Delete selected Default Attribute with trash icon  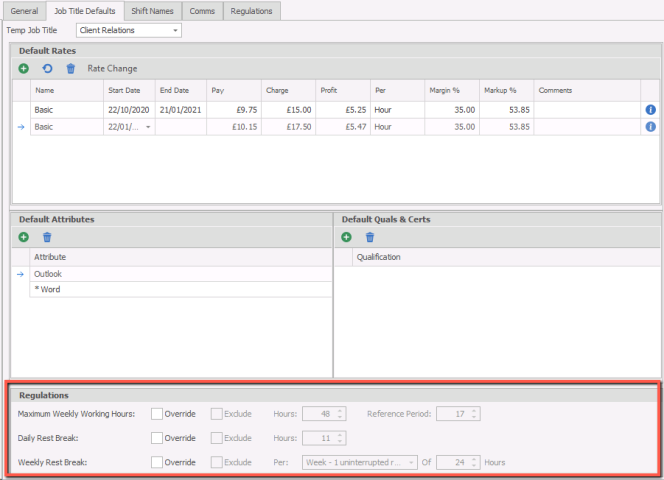pyautogui.click(x=47, y=237)
